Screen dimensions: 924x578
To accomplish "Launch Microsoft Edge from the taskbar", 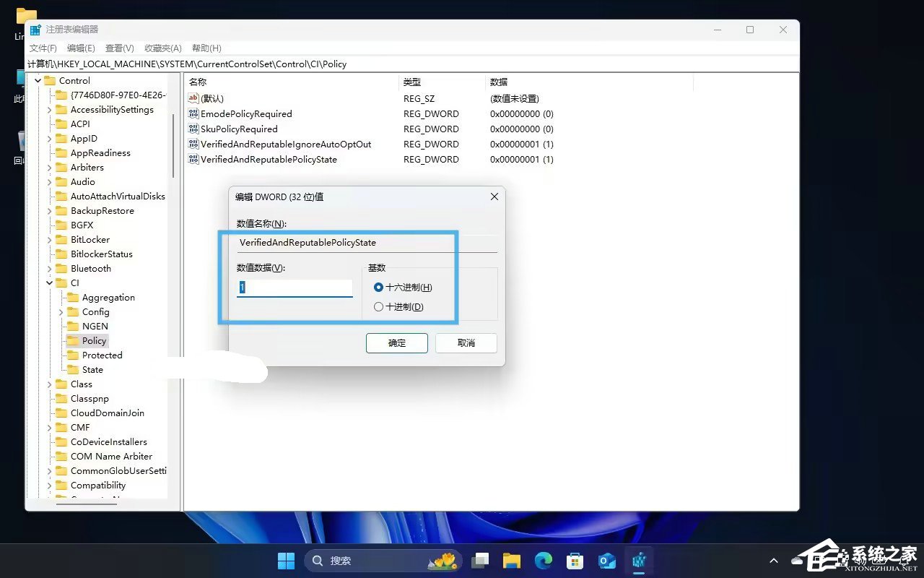I will point(544,561).
